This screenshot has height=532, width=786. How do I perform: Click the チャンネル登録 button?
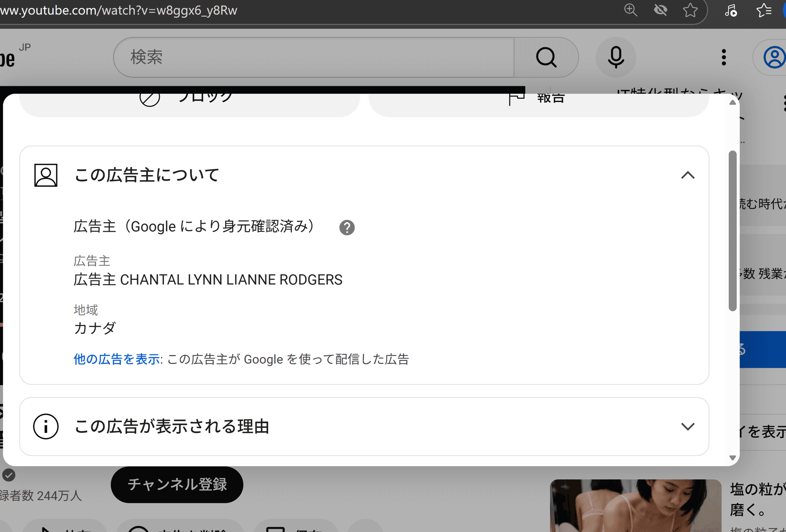coord(177,484)
